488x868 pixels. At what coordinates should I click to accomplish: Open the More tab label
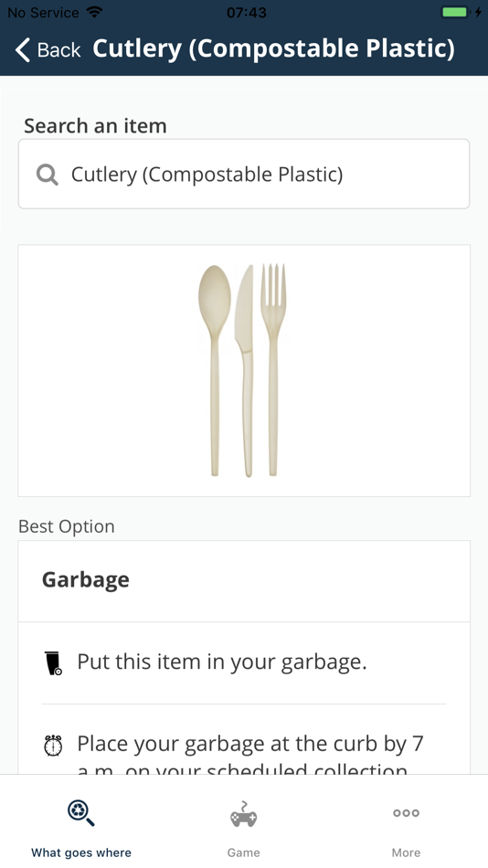[406, 852]
